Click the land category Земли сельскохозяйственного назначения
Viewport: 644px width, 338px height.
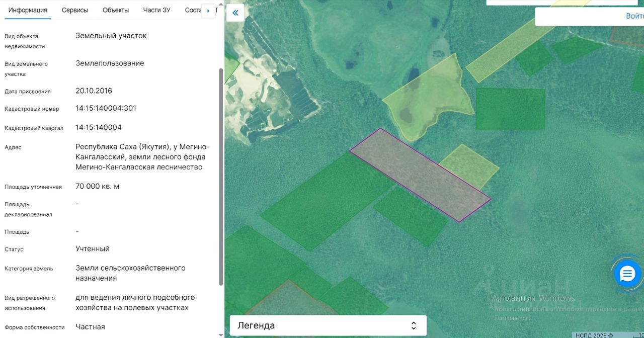[x=130, y=273]
